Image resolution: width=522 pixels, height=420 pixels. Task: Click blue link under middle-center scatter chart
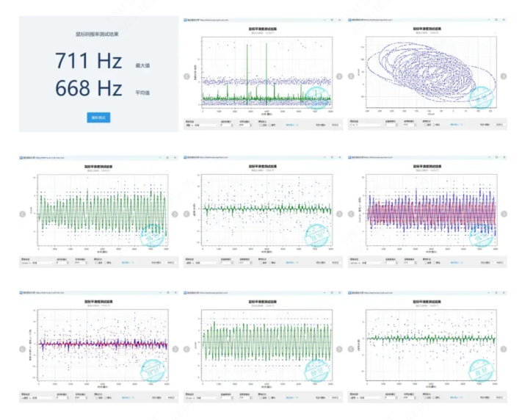point(290,264)
